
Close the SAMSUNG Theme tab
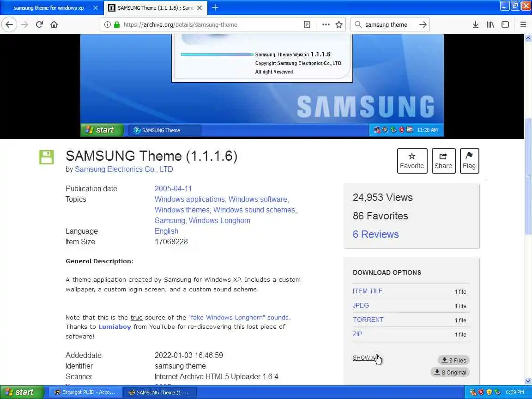(x=199, y=7)
